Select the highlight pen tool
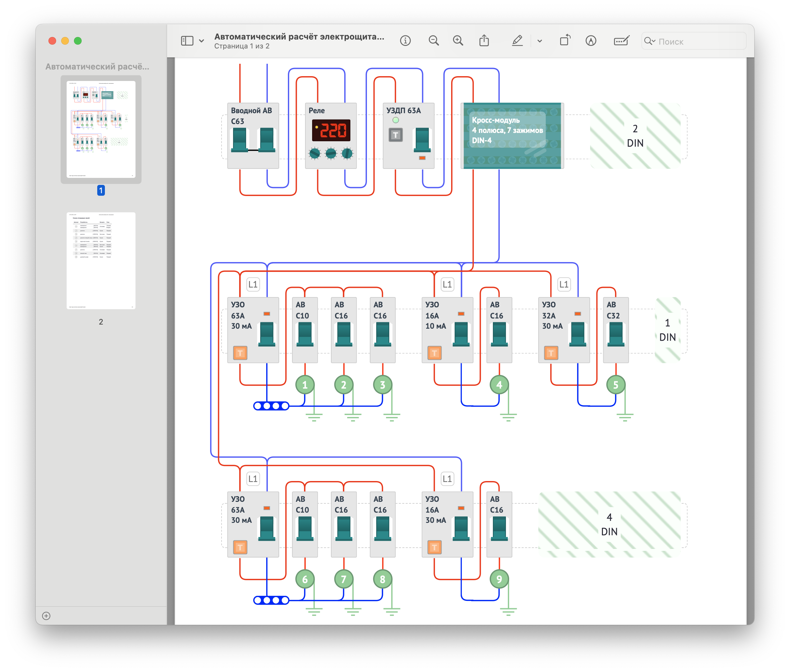Viewport: 790px width, 672px height. coord(517,41)
